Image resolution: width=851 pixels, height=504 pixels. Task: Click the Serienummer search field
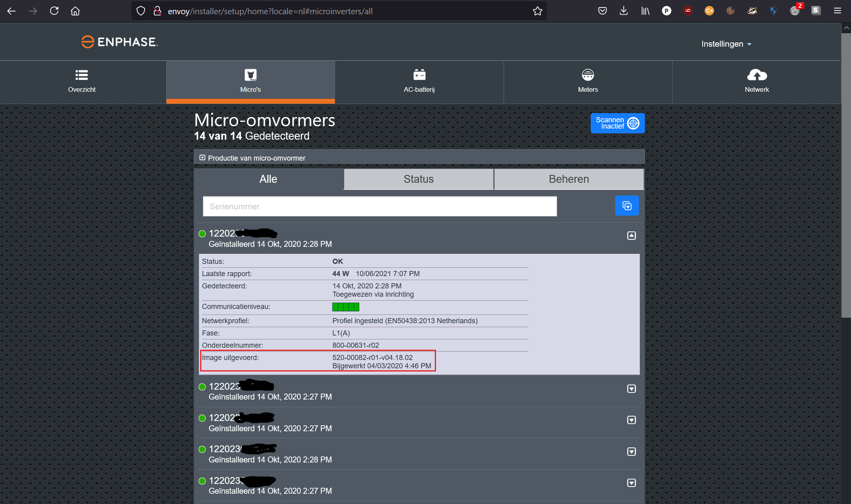(379, 207)
